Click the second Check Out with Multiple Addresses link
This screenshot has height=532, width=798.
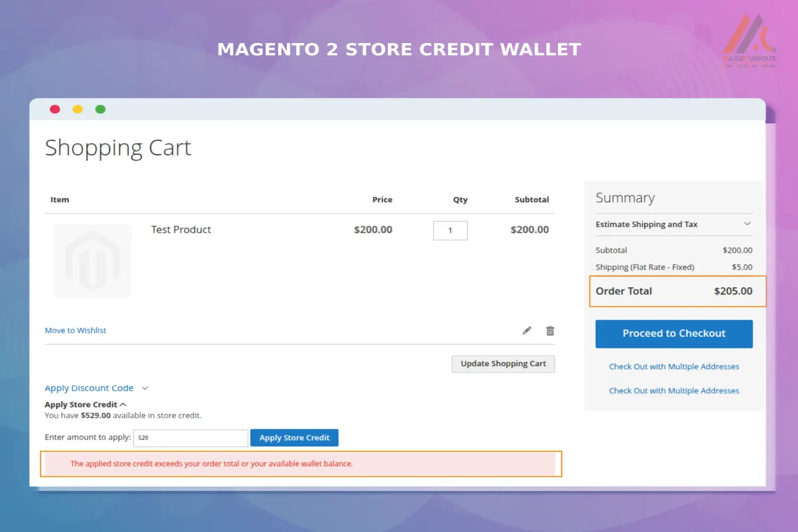(x=674, y=390)
